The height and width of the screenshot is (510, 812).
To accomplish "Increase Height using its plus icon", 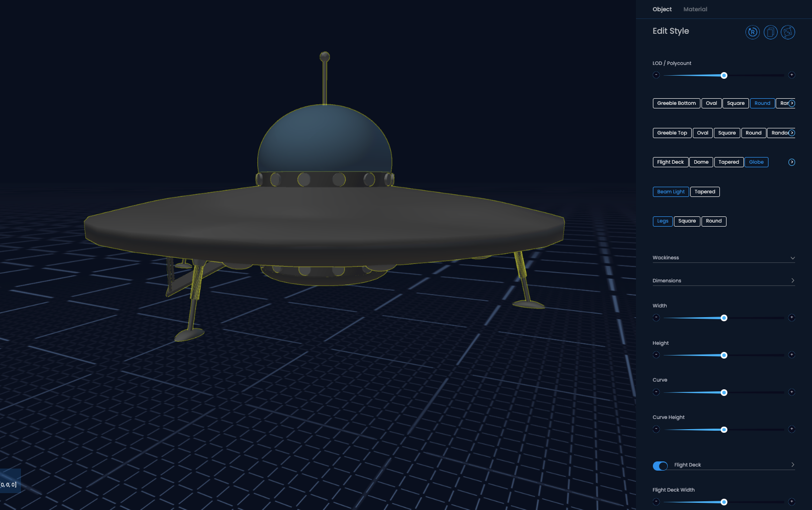I will click(792, 355).
